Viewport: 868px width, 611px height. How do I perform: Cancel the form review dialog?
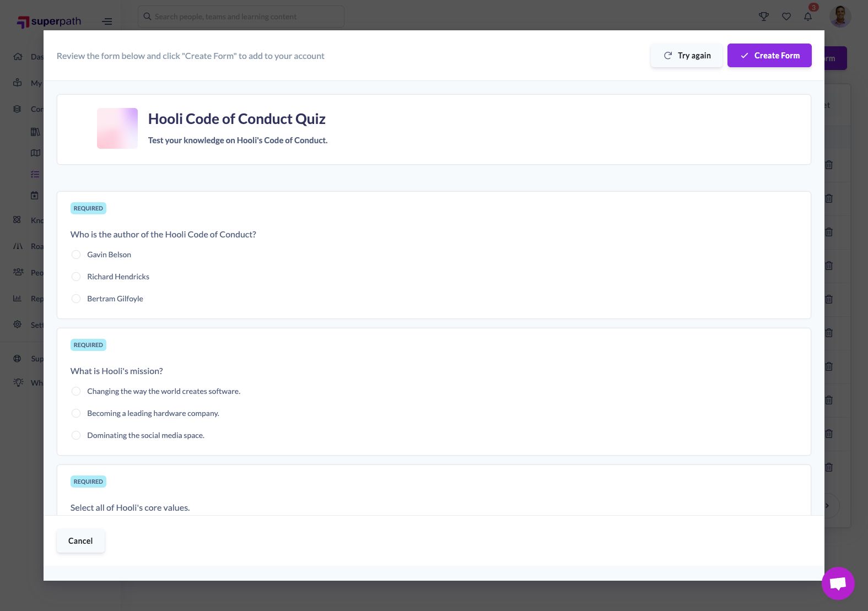(80, 541)
